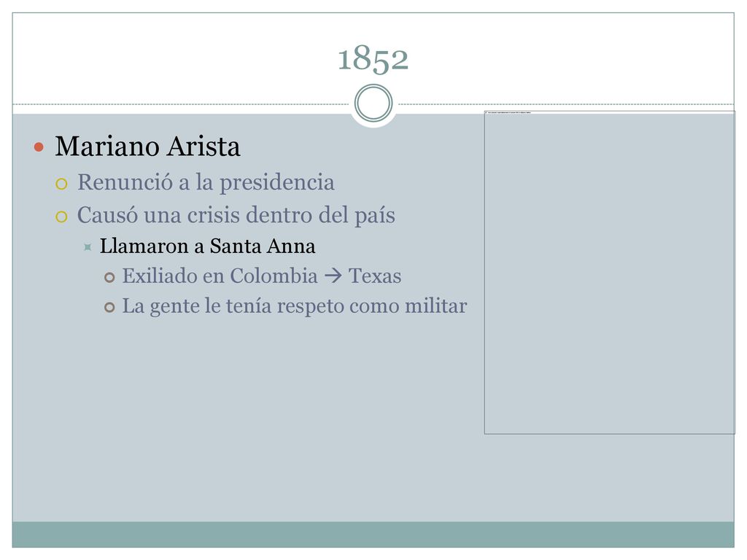Click the circle ornament below the title

click(x=373, y=104)
